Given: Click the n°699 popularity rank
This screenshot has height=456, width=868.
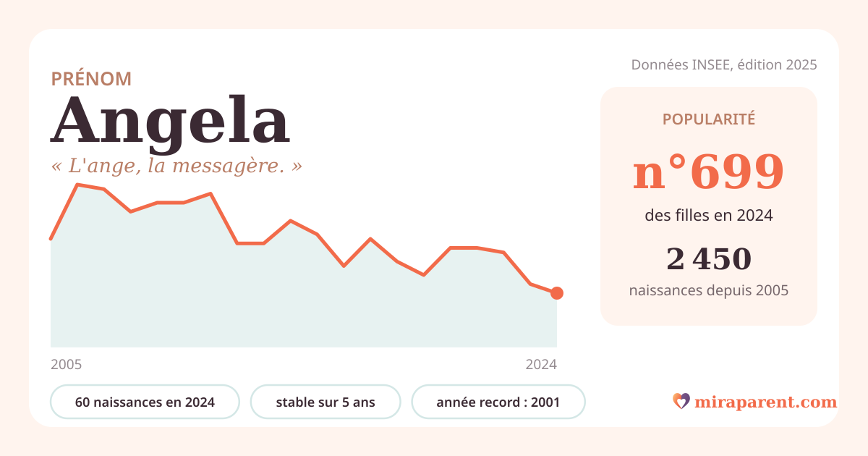Looking at the screenshot, I should 709,172.
